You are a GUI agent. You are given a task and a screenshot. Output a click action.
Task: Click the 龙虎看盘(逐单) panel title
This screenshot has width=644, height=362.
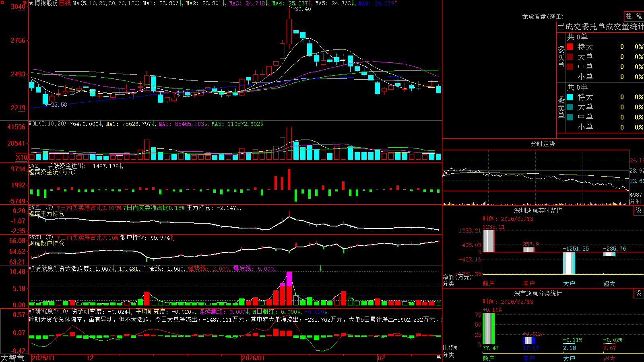[543, 16]
